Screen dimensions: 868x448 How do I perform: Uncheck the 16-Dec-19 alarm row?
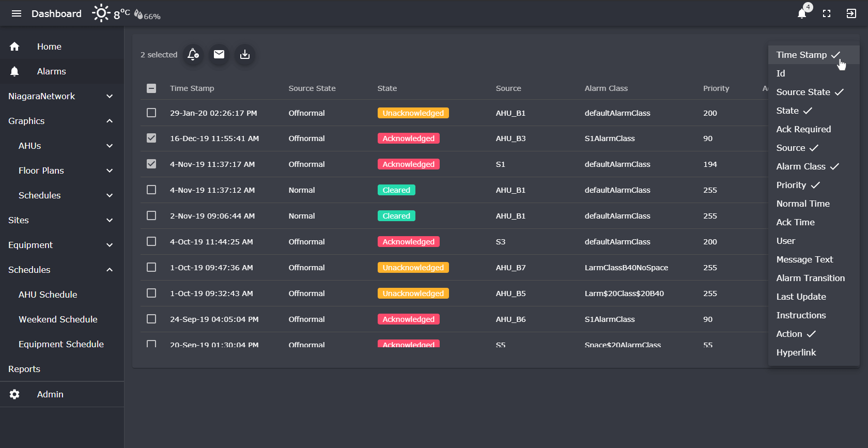[151, 138]
